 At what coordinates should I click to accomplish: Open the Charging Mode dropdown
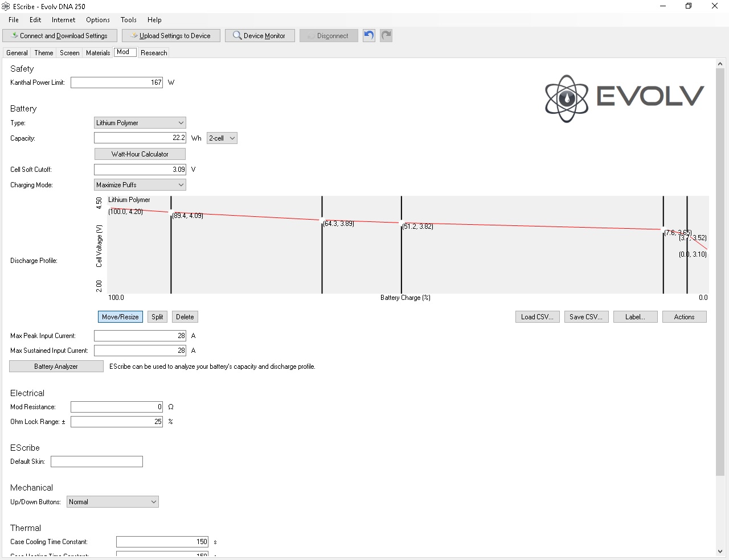pyautogui.click(x=140, y=185)
